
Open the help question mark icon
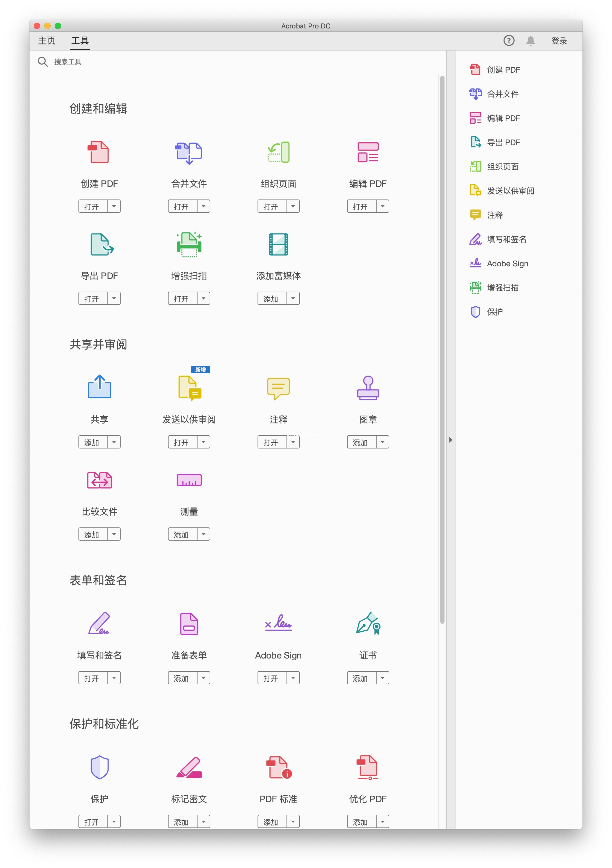509,41
